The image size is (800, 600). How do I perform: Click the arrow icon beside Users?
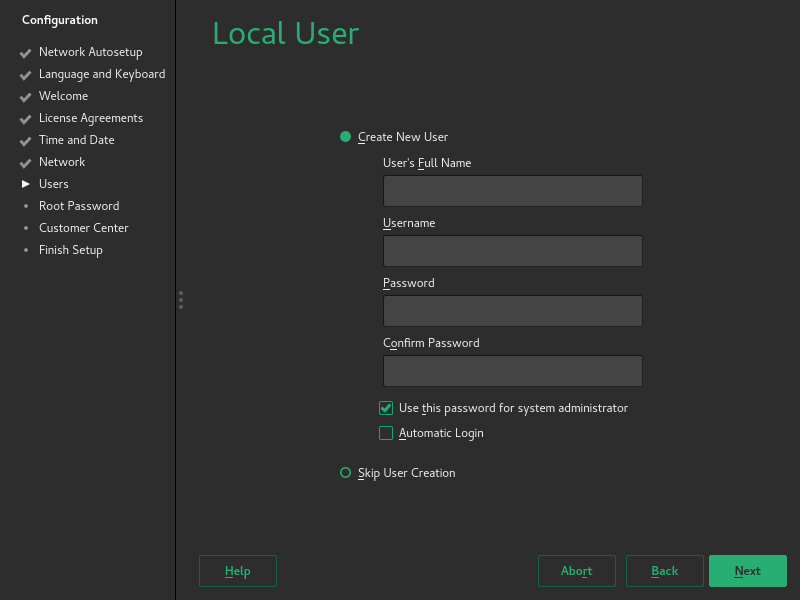tap(25, 184)
